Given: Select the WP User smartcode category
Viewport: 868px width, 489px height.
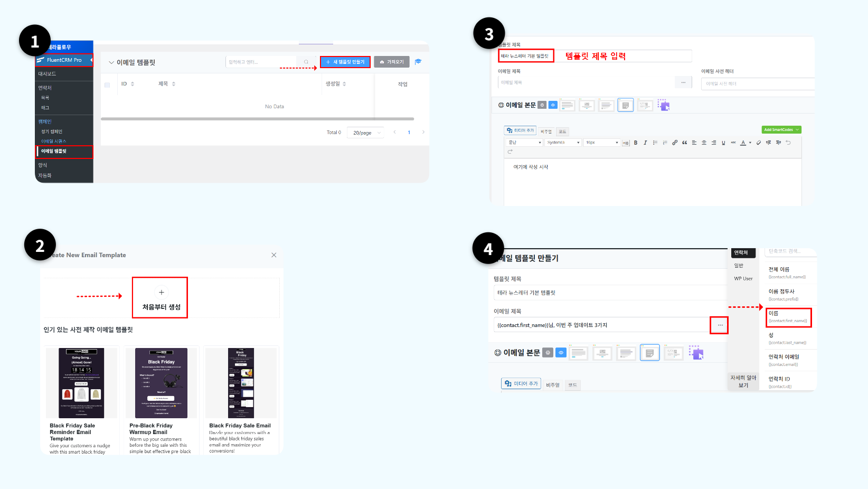Looking at the screenshot, I should point(743,278).
